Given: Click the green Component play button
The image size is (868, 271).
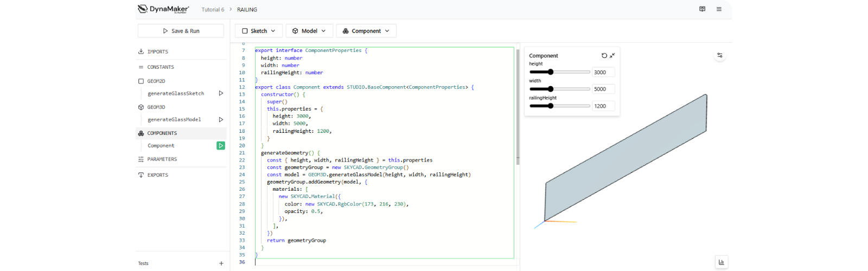Looking at the screenshot, I should 221,145.
